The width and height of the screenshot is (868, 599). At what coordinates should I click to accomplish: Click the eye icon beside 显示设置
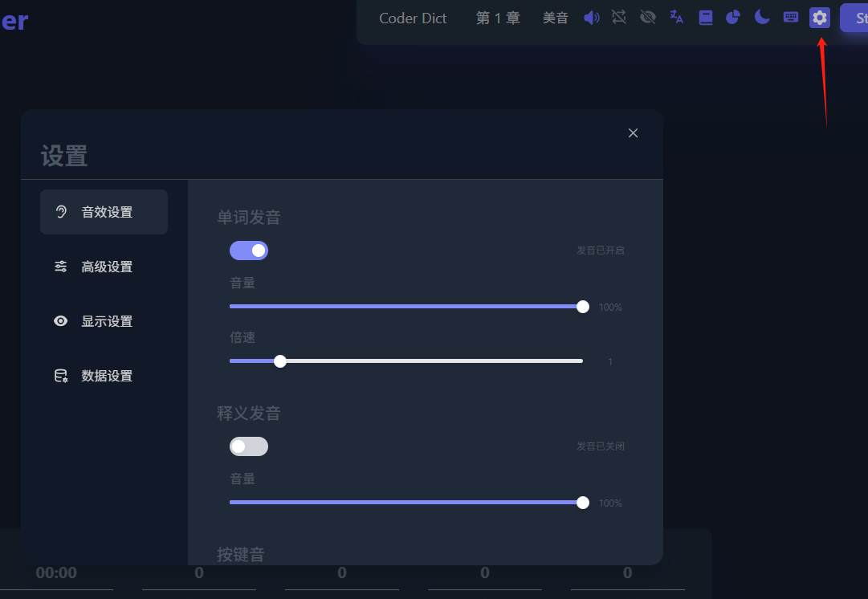pyautogui.click(x=61, y=321)
